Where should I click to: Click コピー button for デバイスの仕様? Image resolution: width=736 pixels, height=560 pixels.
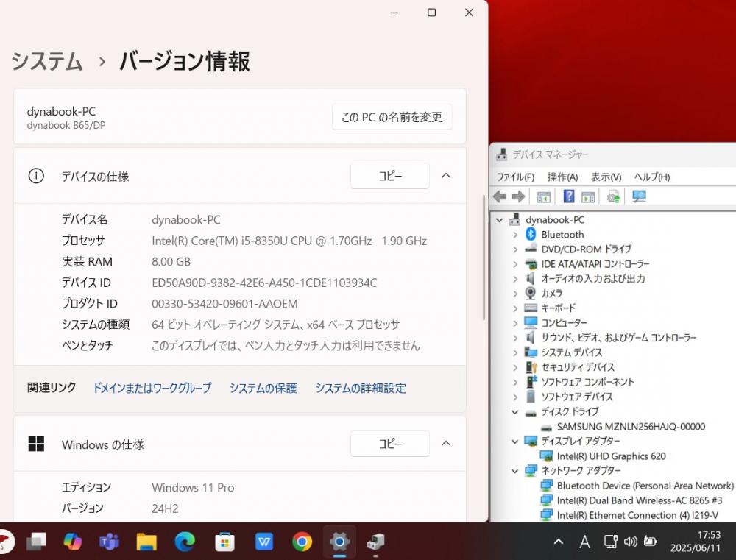coord(390,176)
